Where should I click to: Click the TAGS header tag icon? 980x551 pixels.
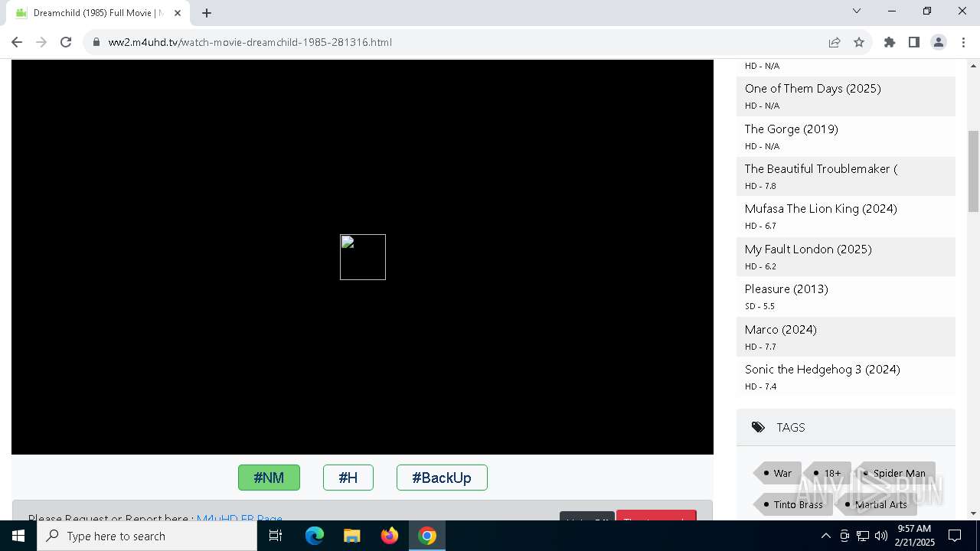point(758,427)
